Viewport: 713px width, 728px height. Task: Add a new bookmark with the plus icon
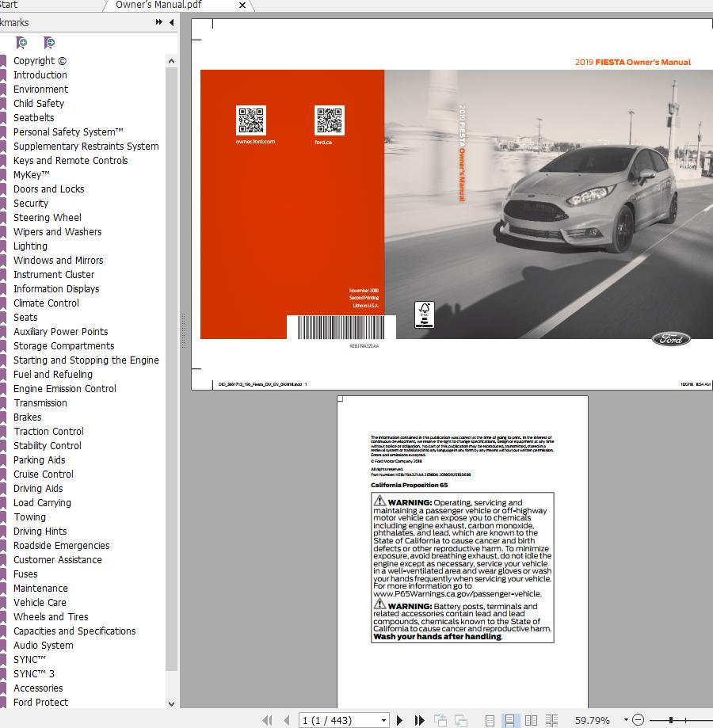(21, 44)
